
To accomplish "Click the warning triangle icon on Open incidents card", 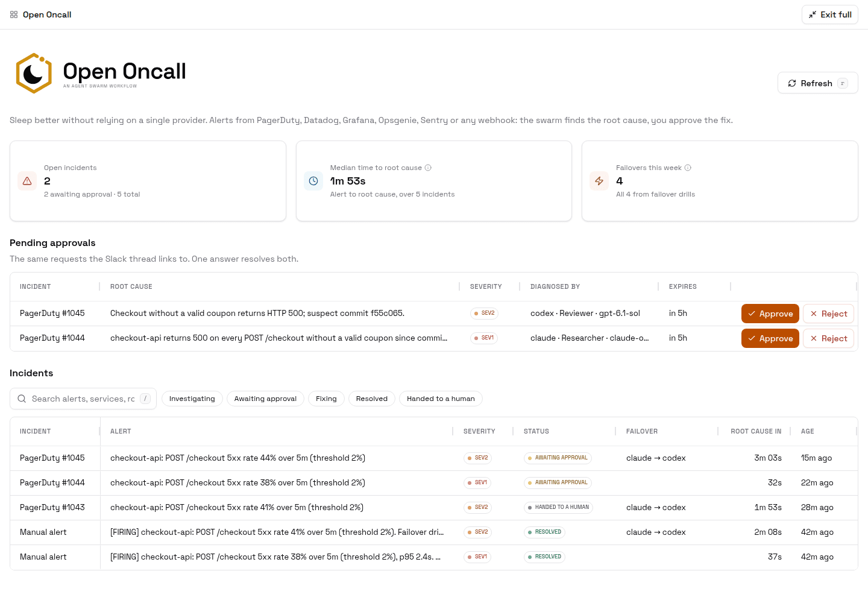I will pyautogui.click(x=27, y=181).
